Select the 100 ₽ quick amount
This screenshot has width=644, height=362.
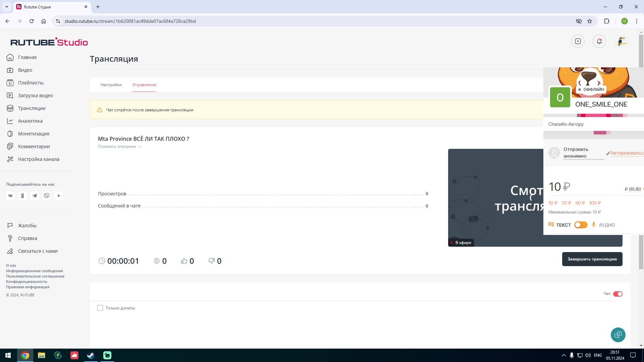click(x=595, y=203)
